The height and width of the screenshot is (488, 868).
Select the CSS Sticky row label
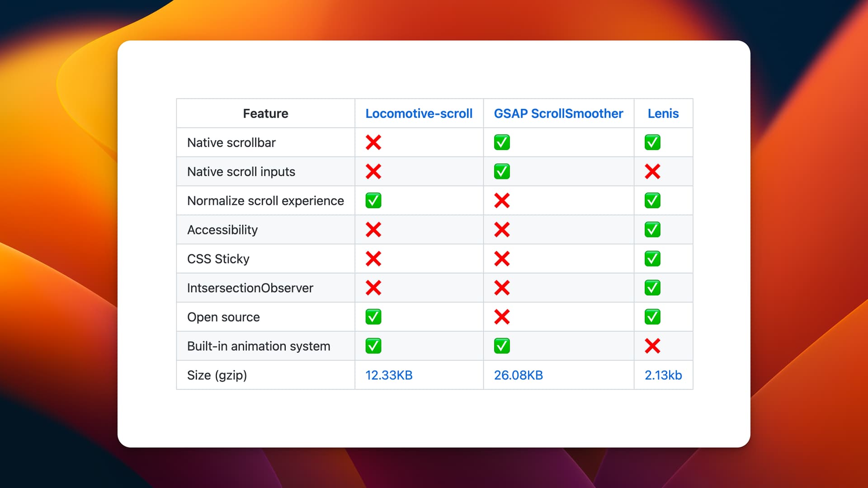218,259
